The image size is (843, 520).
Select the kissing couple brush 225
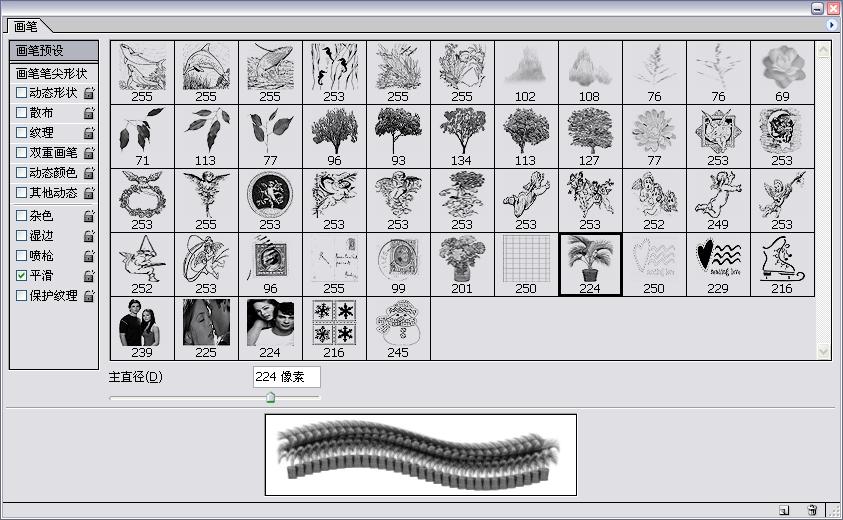(x=206, y=329)
